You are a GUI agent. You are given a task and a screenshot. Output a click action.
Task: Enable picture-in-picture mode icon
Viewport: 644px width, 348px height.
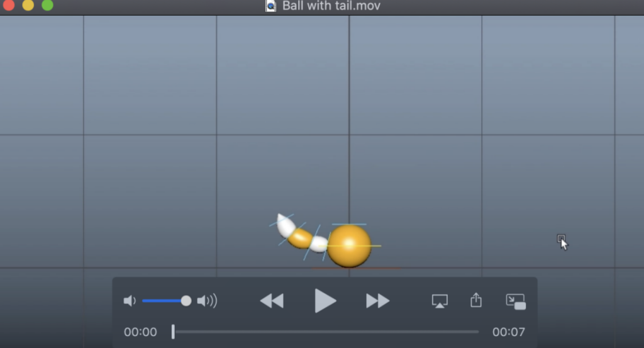516,301
